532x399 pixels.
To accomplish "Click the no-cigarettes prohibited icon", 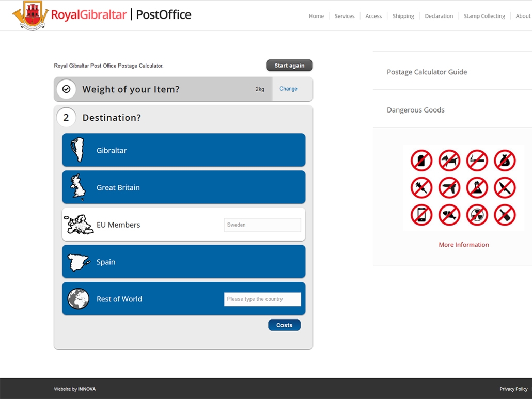I will 477,161.
